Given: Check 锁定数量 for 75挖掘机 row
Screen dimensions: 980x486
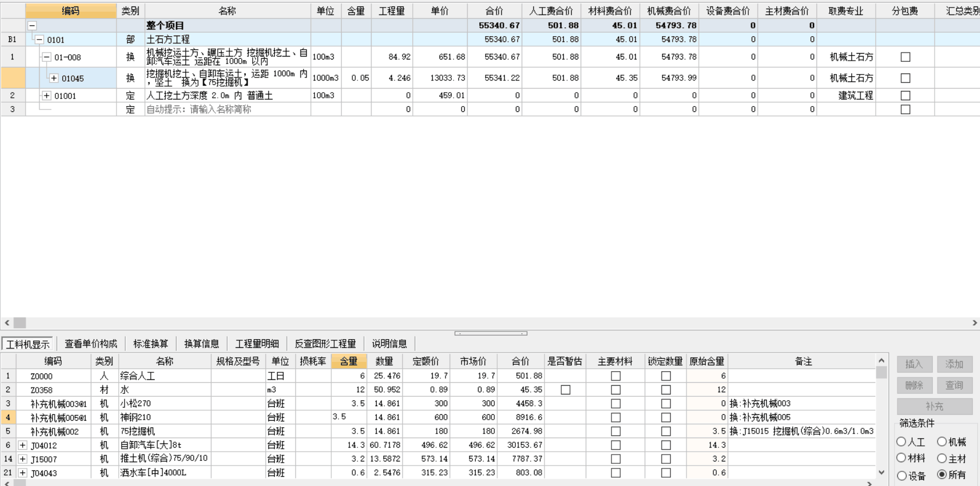Looking at the screenshot, I should [x=666, y=432].
